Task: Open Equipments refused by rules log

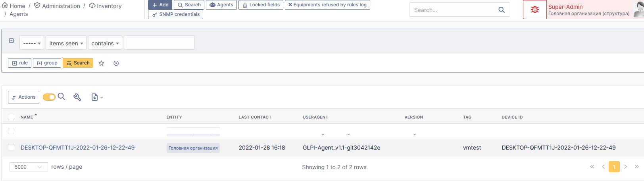Action: [327, 5]
